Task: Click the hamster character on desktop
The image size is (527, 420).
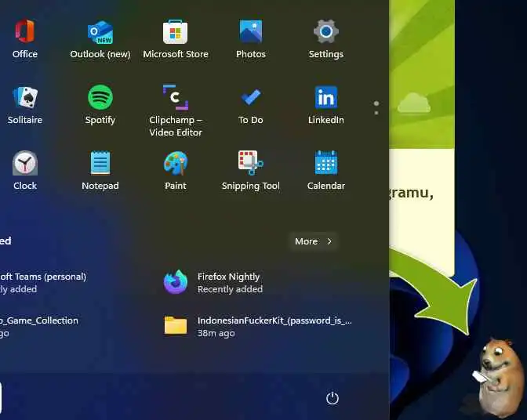Action: click(500, 377)
